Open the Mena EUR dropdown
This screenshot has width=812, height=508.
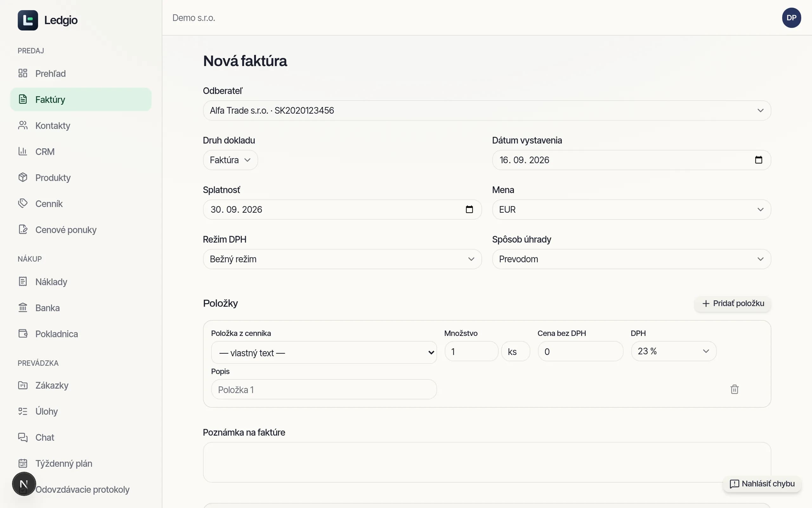632,209
